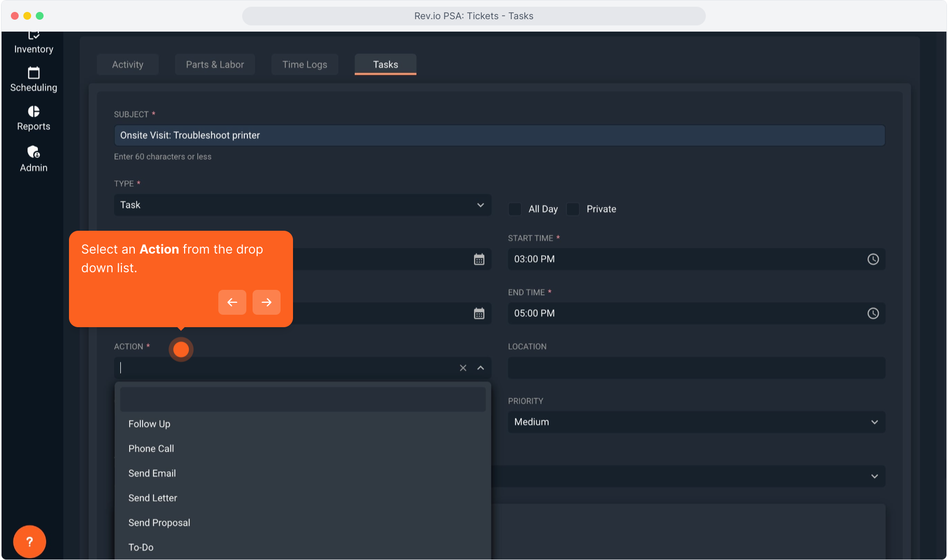Click the orange help question mark button

(x=30, y=541)
